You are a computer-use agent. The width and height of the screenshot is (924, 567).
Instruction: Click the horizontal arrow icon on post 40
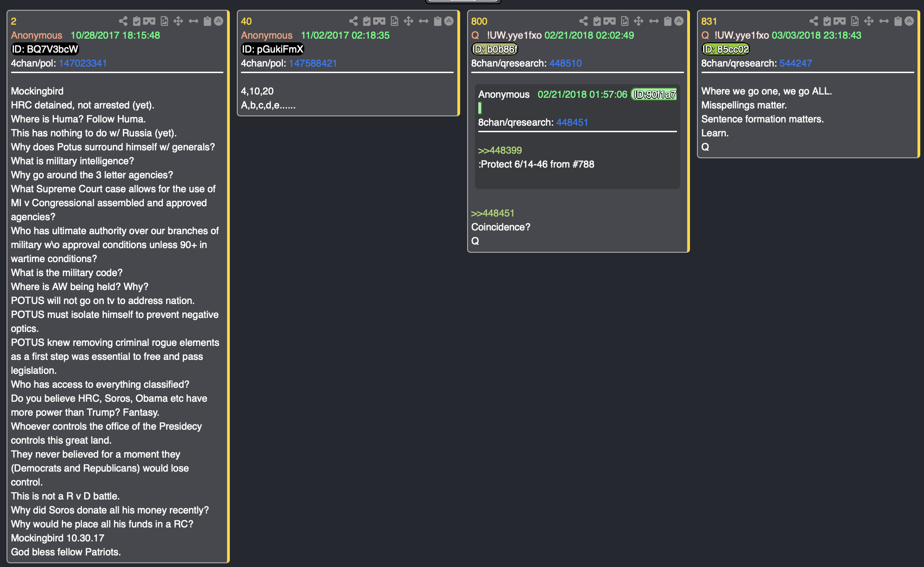[x=424, y=21]
